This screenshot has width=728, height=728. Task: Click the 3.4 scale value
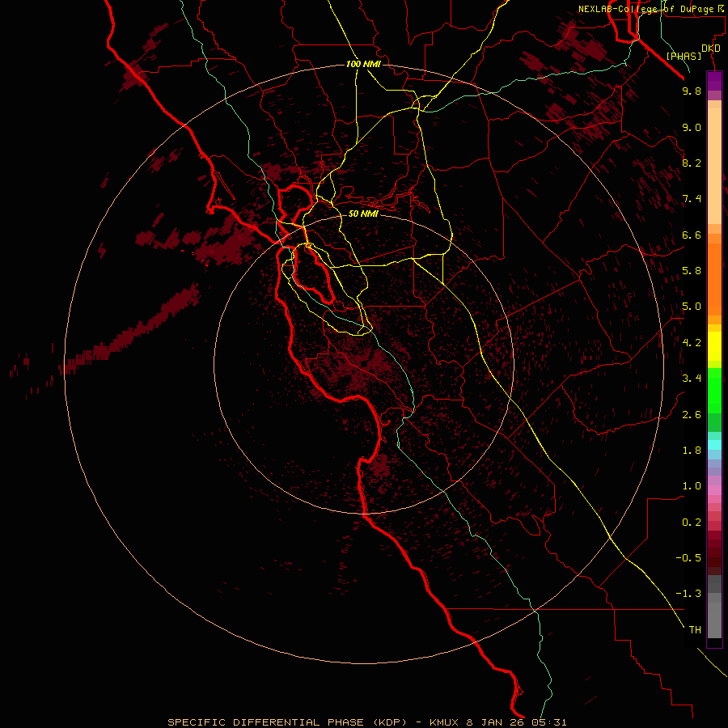[x=692, y=379]
